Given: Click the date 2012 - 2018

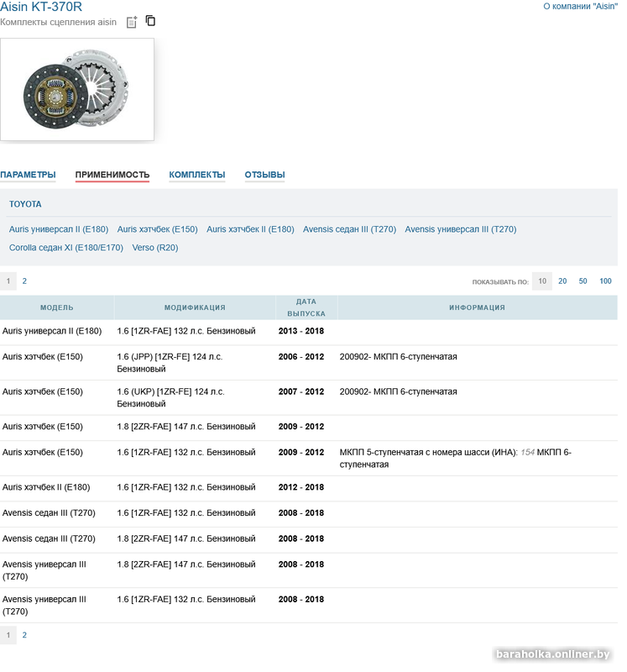Looking at the screenshot, I should click(301, 487).
